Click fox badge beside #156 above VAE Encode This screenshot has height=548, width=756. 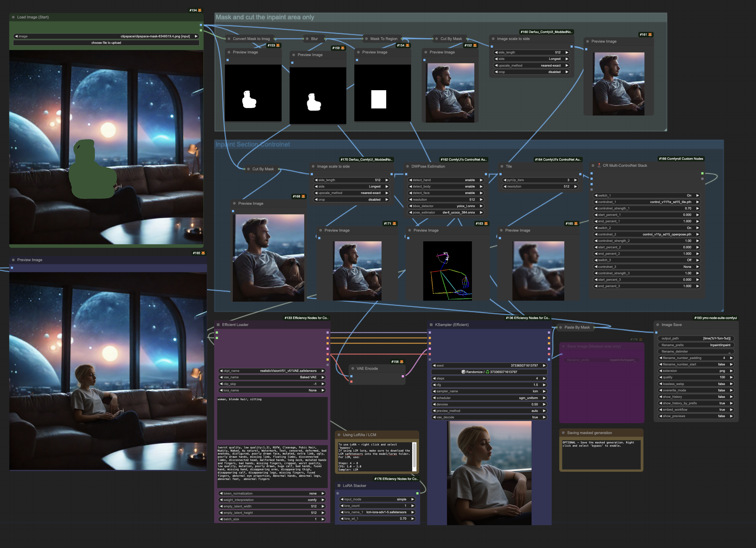point(401,362)
